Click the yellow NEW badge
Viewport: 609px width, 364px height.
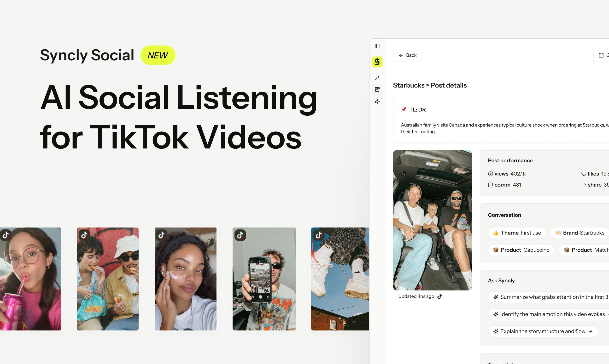pyautogui.click(x=158, y=55)
